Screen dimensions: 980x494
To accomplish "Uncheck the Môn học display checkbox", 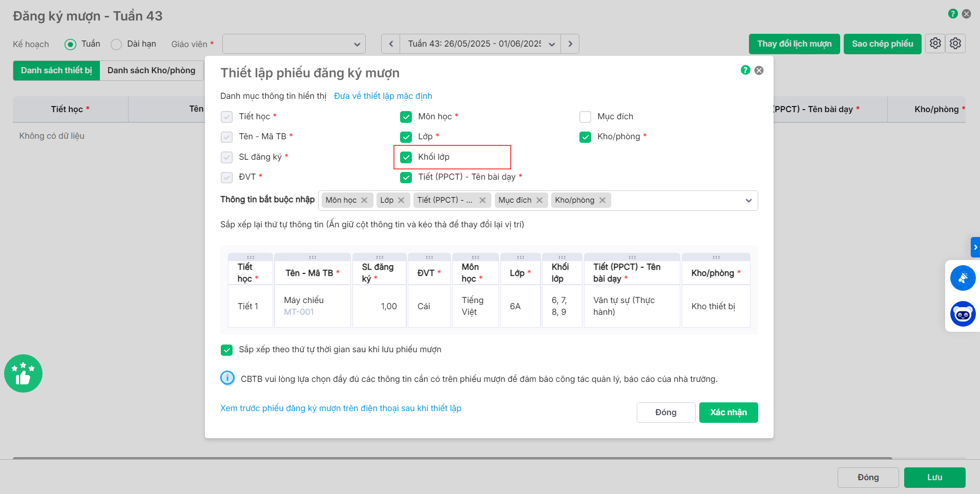I will coord(406,117).
